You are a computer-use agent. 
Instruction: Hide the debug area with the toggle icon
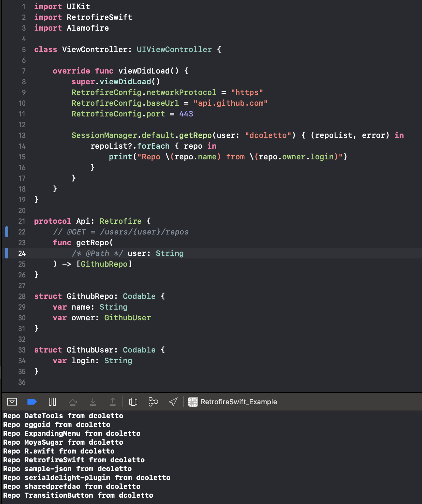coord(12,402)
